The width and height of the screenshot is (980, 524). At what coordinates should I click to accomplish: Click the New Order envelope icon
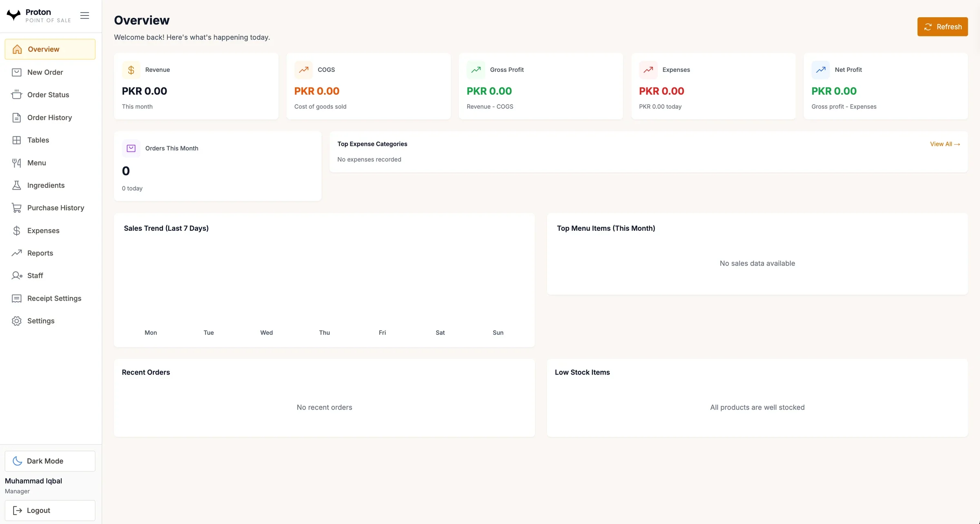(17, 72)
